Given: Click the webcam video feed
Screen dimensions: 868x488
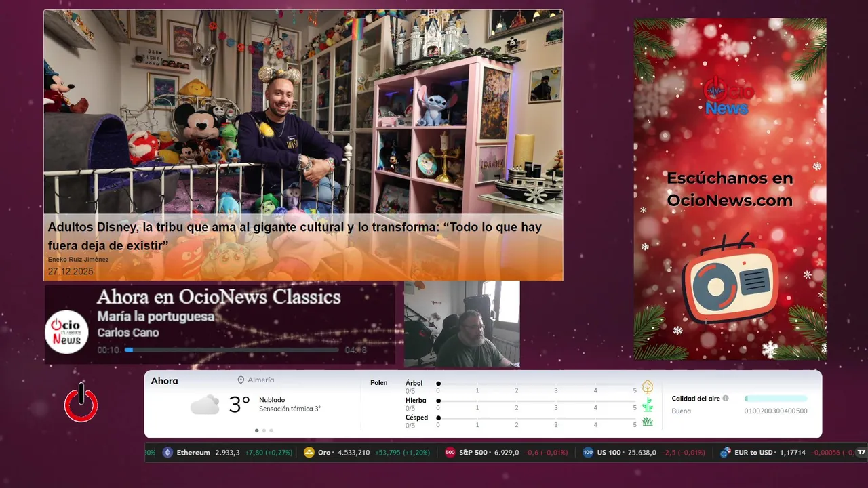Looking at the screenshot, I should click(x=462, y=324).
